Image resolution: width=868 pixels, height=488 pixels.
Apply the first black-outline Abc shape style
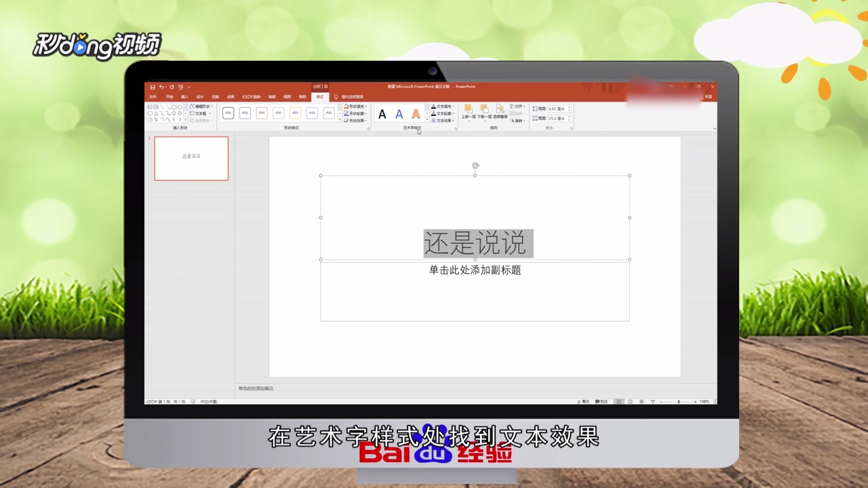pyautogui.click(x=229, y=113)
